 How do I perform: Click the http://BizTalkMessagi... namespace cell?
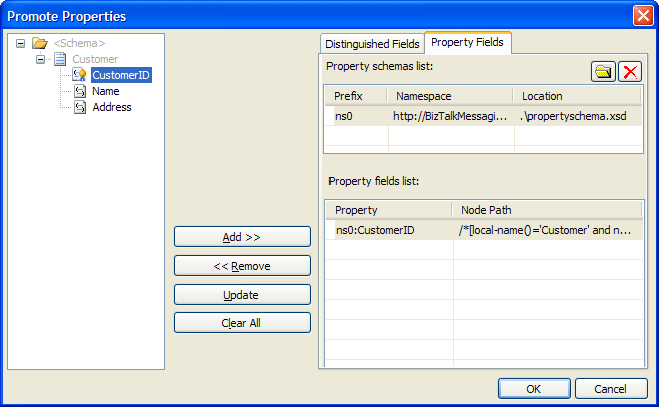(x=451, y=116)
